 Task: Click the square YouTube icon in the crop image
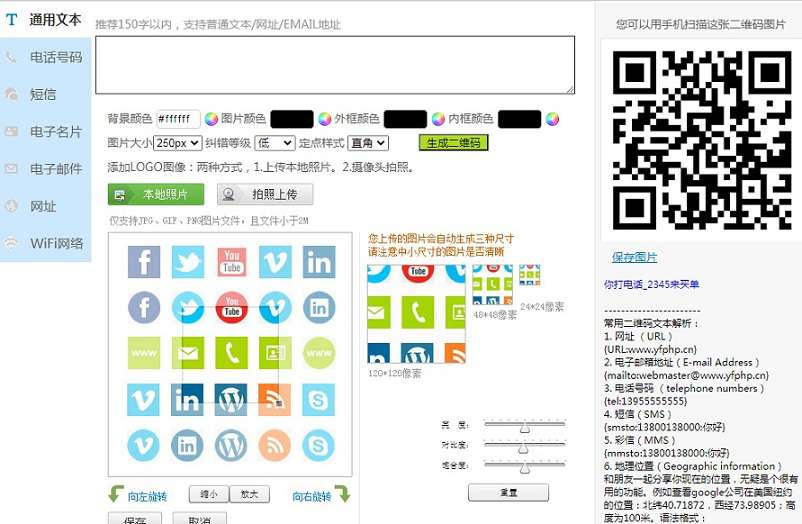point(232,262)
